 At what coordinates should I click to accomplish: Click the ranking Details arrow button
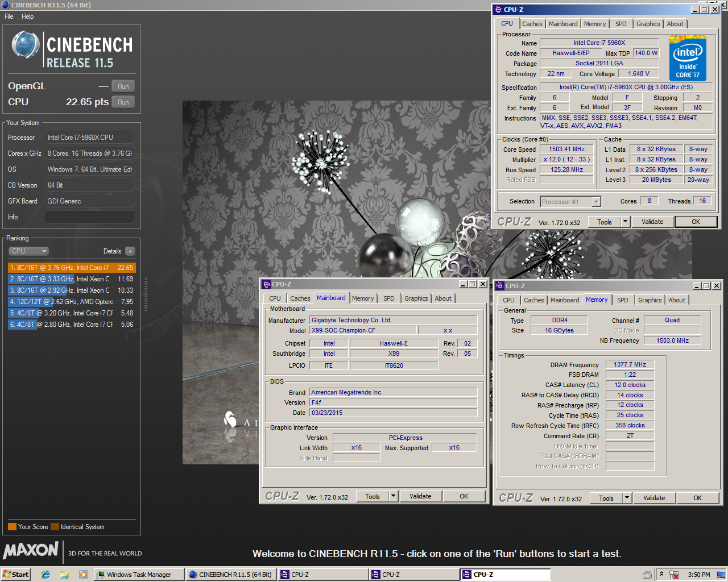pos(130,251)
